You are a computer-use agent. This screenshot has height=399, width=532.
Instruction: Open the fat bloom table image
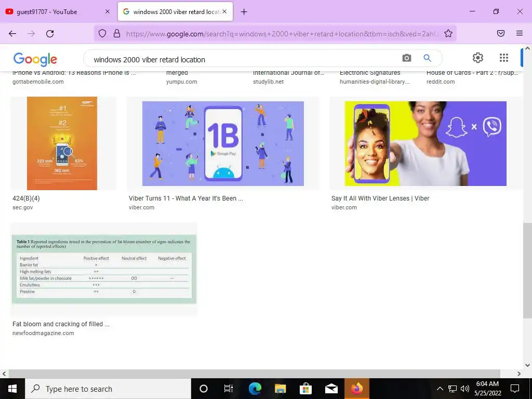pos(104,269)
